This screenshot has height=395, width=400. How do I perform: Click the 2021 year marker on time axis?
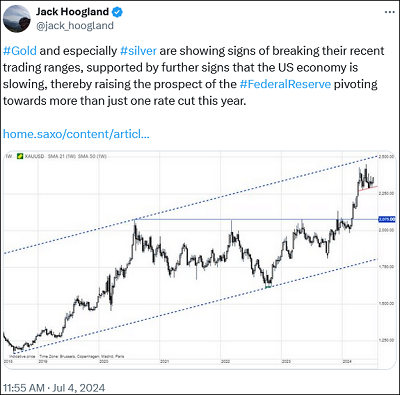click(x=164, y=361)
